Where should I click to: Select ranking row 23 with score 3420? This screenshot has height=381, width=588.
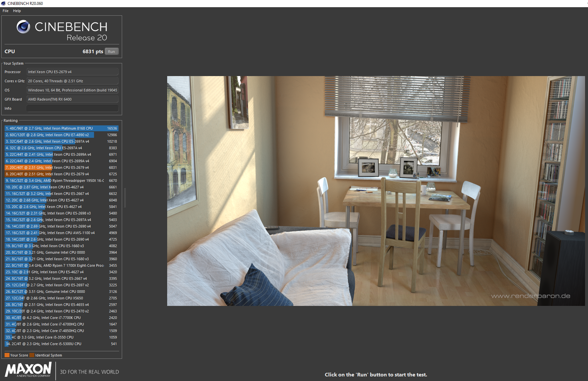[61, 272]
